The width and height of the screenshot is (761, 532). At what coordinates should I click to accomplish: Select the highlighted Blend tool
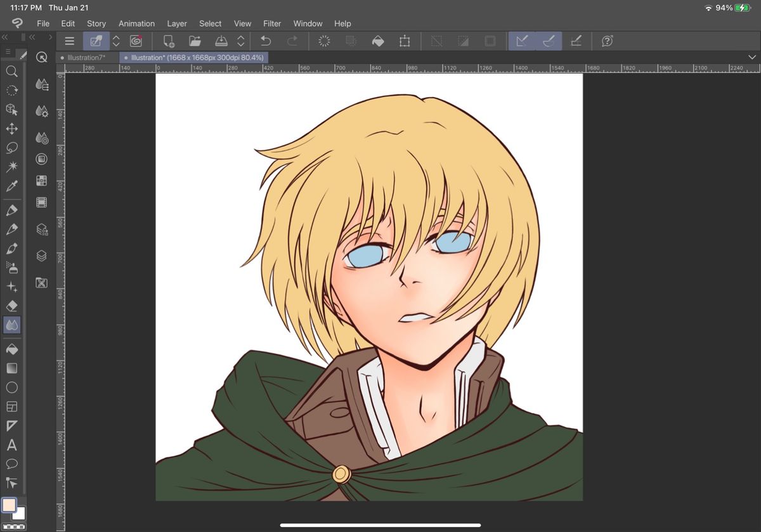coord(11,325)
